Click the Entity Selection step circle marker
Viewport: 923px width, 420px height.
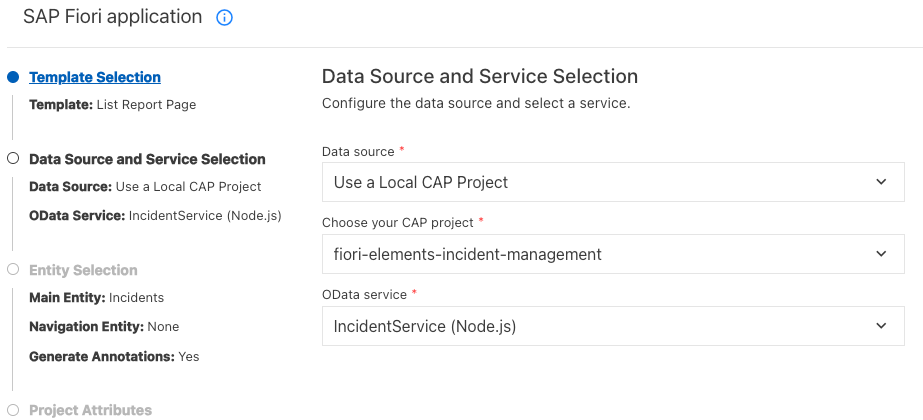pos(13,269)
